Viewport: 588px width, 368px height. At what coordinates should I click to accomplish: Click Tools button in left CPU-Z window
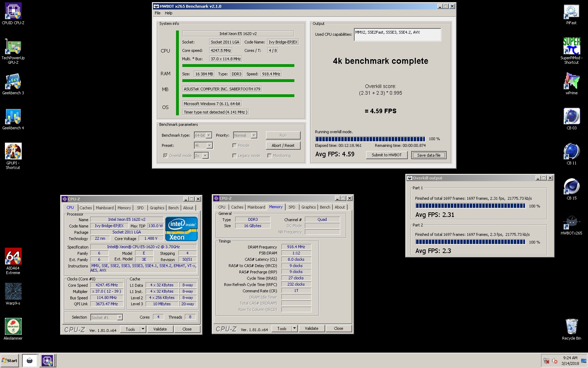pyautogui.click(x=130, y=329)
